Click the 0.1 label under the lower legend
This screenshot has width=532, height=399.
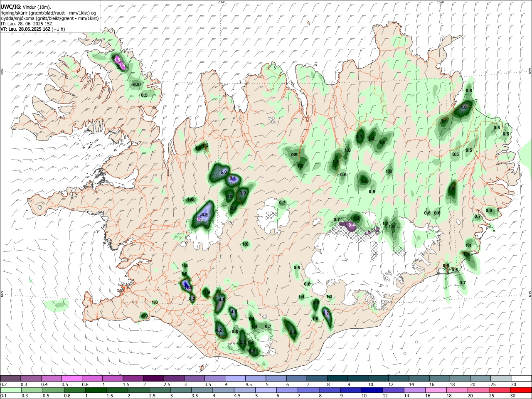3,396
